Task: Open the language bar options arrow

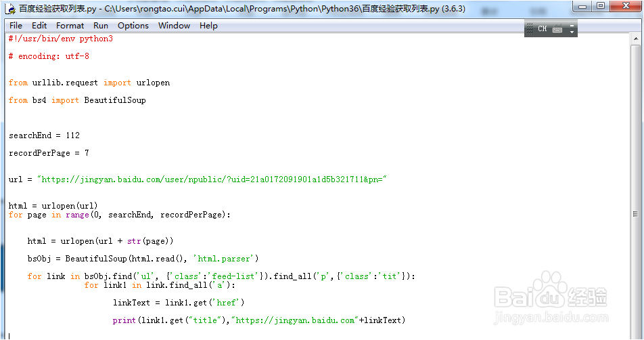Action: (572, 32)
